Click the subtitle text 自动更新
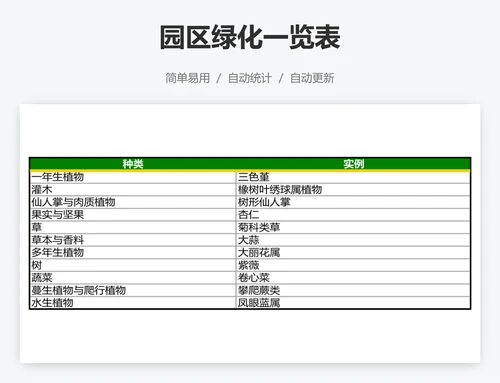Image resolution: width=500 pixels, height=383 pixels. (x=312, y=78)
